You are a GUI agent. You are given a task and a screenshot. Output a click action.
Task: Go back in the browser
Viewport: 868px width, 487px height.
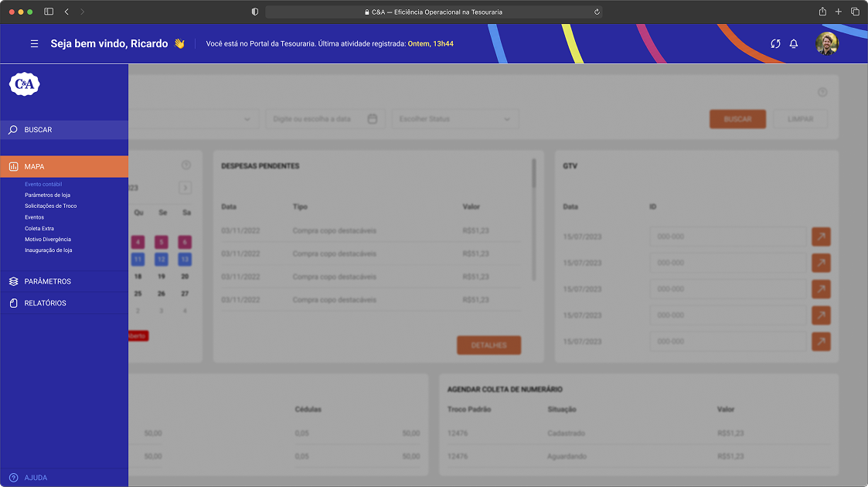pos(66,12)
